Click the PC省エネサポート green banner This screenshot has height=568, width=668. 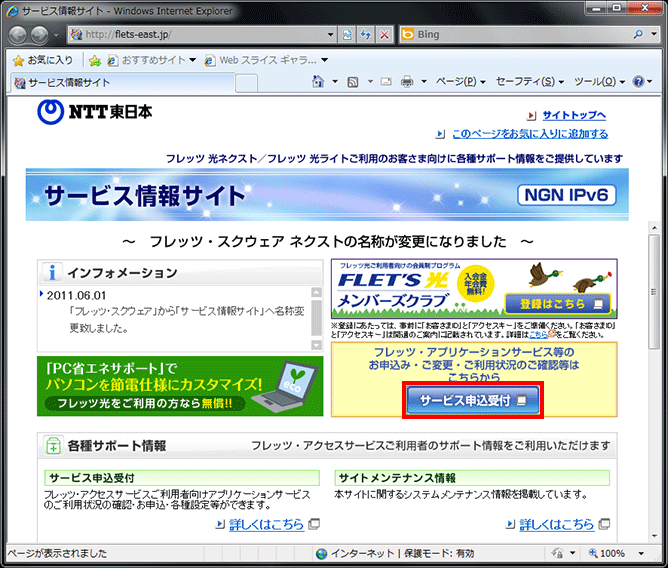click(x=180, y=386)
